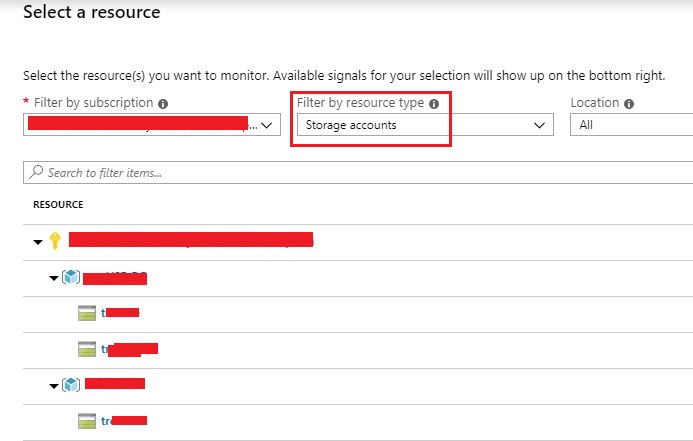Image resolution: width=693 pixels, height=441 pixels.
Task: Open the Storage accounts resource type dropdown
Action: click(x=425, y=125)
